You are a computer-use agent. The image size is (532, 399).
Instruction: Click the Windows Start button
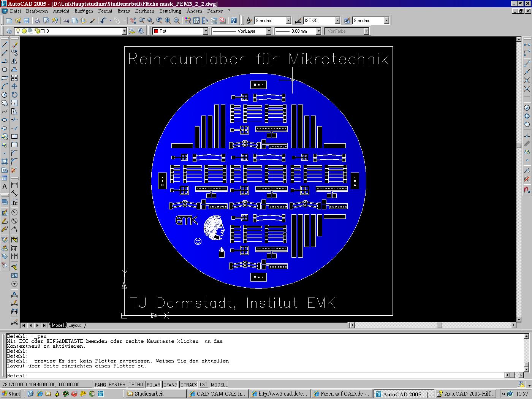pos(11,394)
